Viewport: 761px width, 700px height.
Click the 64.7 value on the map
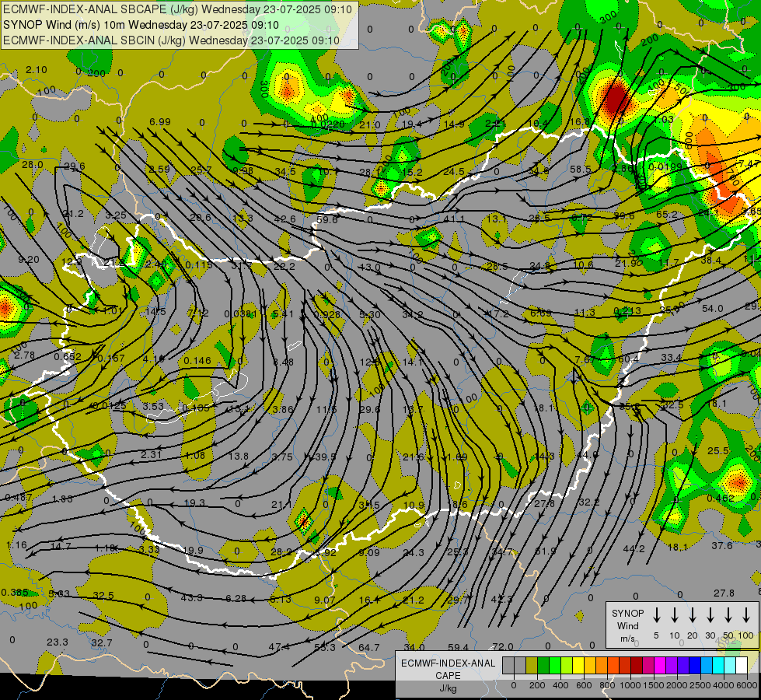click(x=369, y=647)
